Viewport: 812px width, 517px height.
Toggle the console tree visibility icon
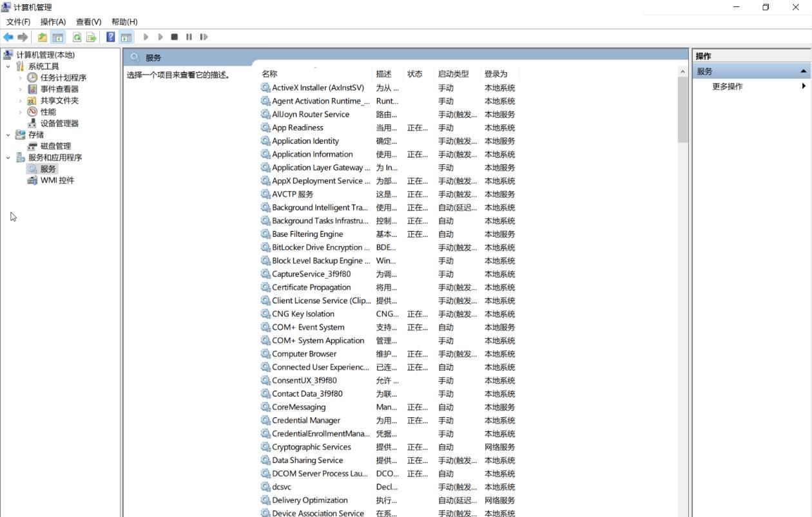tap(58, 37)
